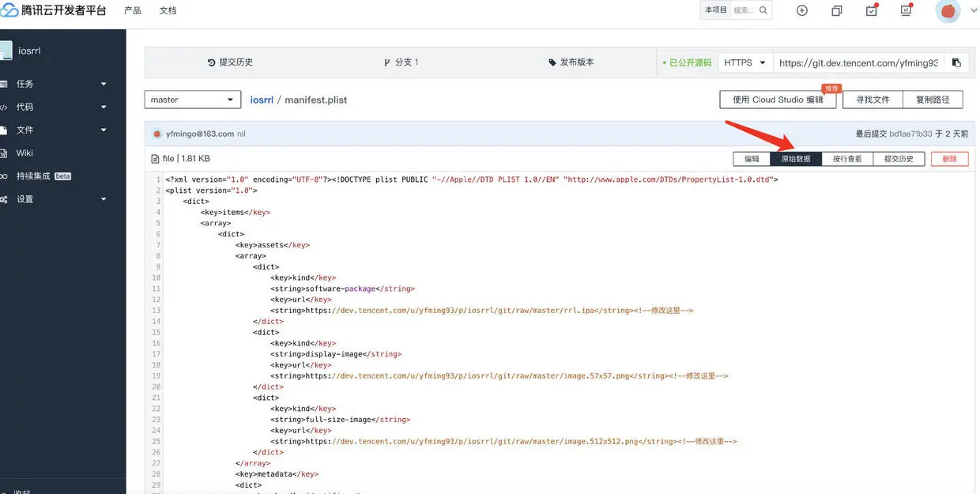
Task: Click the 任务 tasks icon in sidebar
Action: pyautogui.click(x=4, y=84)
